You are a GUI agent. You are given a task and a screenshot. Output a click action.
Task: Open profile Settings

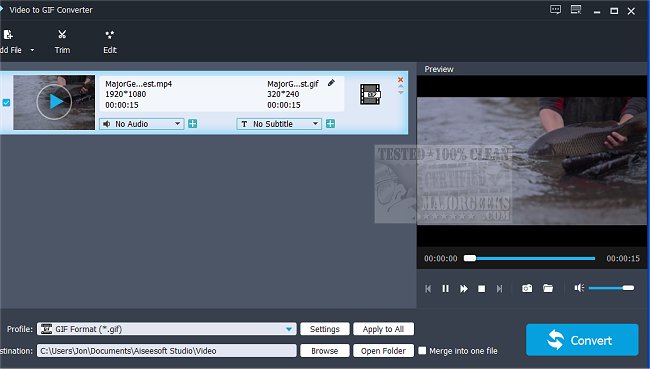tap(325, 329)
